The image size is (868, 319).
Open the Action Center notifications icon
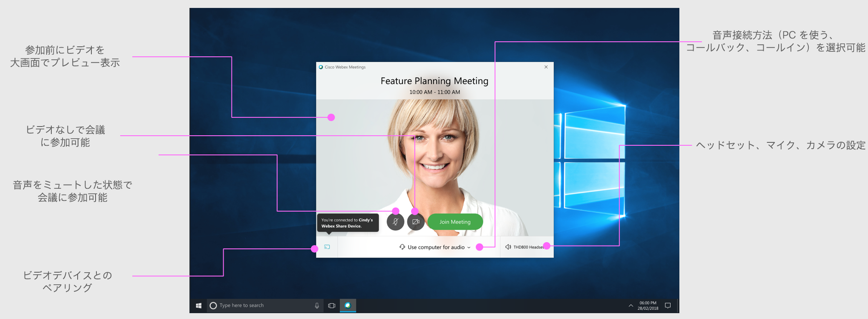[668, 306]
